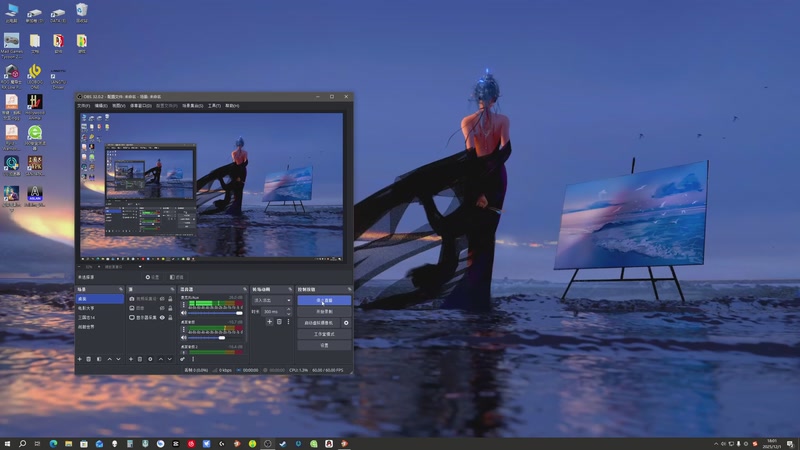Image resolution: width=800 pixels, height=450 pixels.
Task: Click the filters button in the source toolbar
Action: pos(177,277)
